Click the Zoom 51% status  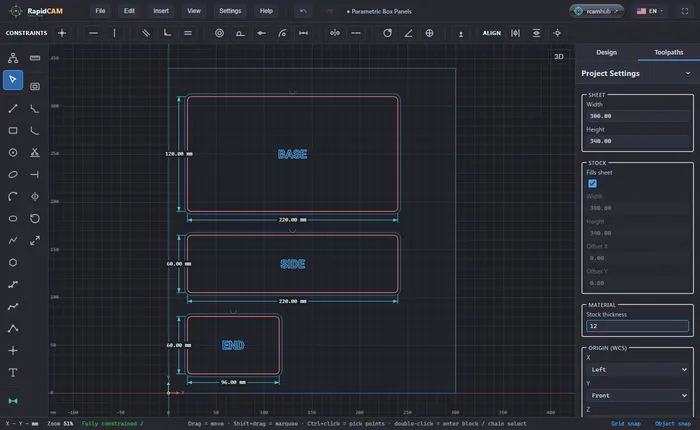(60, 423)
